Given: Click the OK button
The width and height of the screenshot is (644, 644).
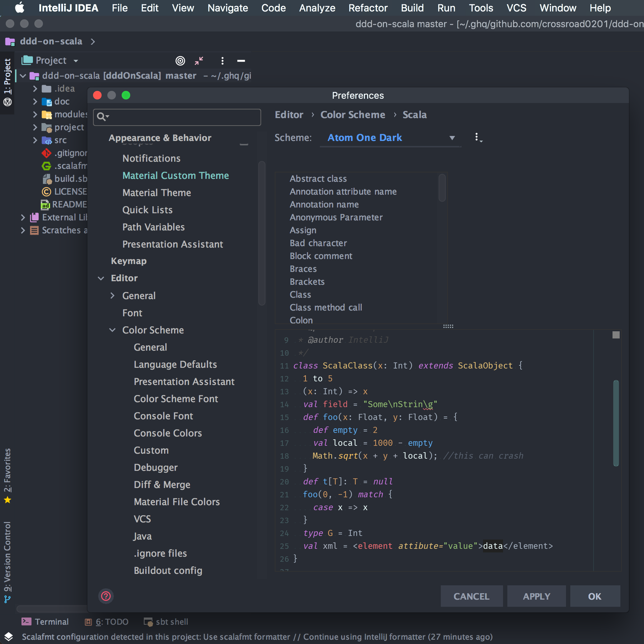Looking at the screenshot, I should click(x=595, y=596).
